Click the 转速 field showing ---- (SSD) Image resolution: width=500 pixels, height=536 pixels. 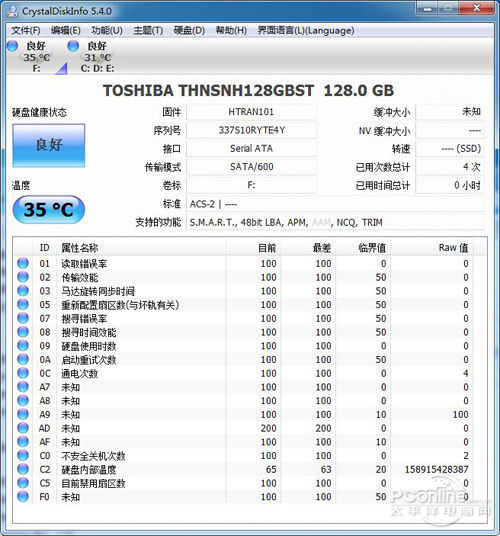[x=450, y=149]
